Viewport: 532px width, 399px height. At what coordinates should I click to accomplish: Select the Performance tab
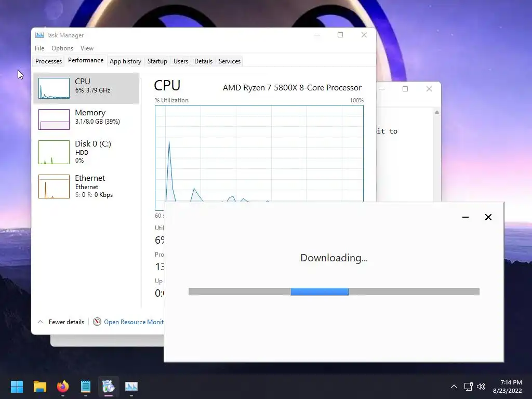coord(86,60)
